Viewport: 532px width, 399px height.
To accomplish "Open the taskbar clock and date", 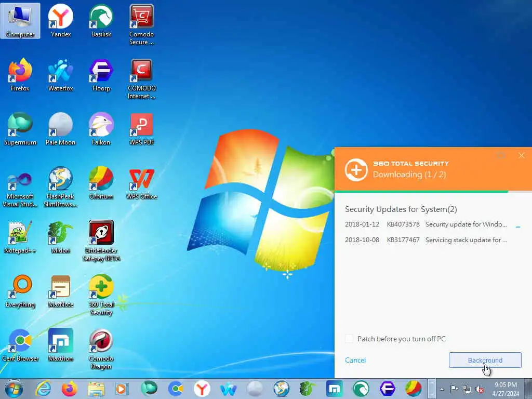I will [506, 389].
